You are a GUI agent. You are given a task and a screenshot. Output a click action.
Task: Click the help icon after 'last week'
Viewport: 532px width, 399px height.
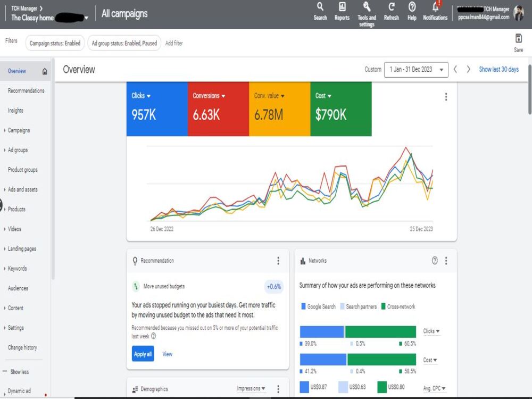(x=153, y=336)
